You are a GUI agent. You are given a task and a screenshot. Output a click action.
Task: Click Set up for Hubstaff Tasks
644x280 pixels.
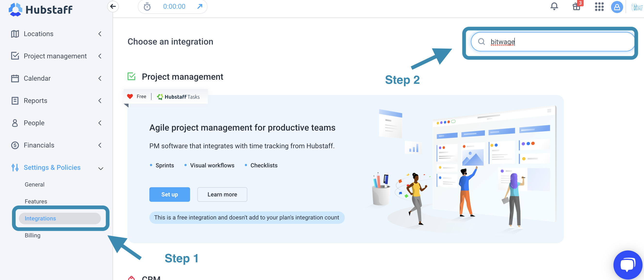coord(169,194)
